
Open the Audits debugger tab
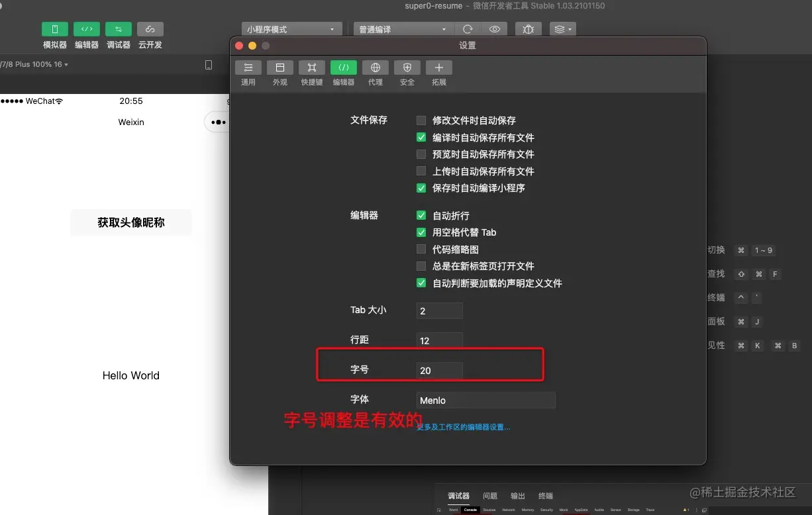coord(599,510)
